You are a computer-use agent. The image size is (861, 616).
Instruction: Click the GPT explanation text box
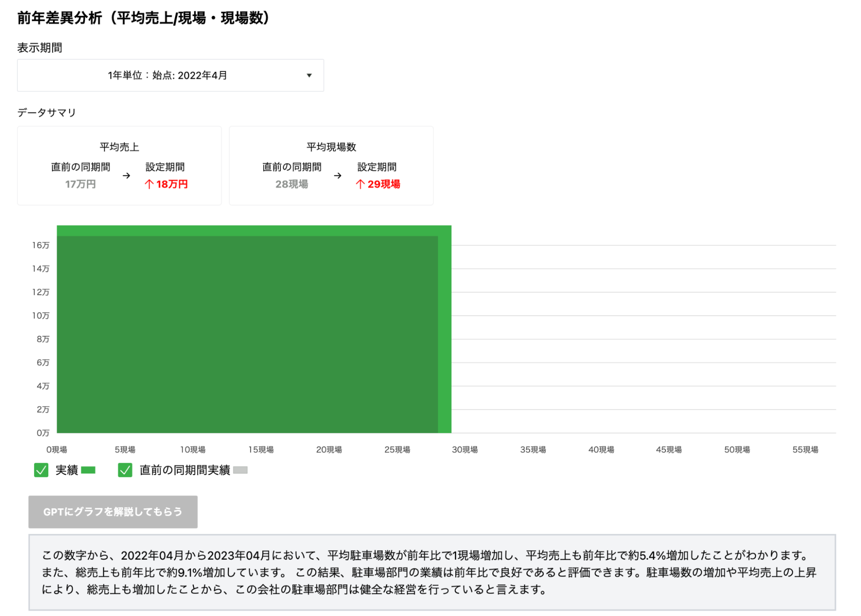[432, 572]
